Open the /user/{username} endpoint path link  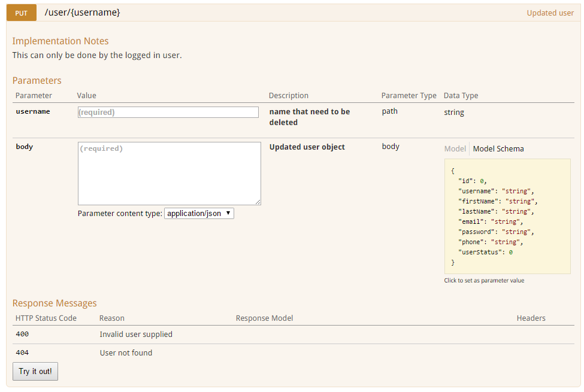82,12
